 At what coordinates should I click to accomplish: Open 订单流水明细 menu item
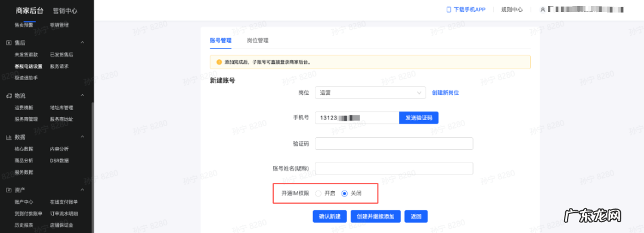64,213
